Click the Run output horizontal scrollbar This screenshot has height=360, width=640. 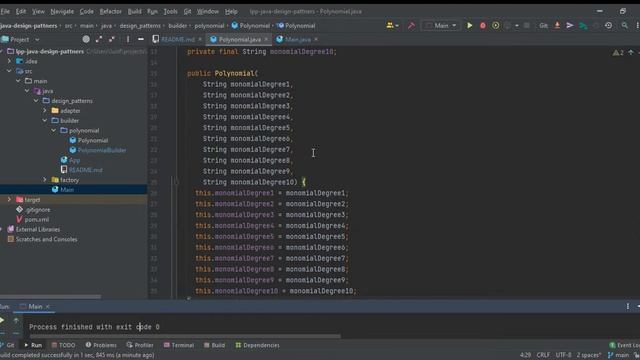(184, 336)
